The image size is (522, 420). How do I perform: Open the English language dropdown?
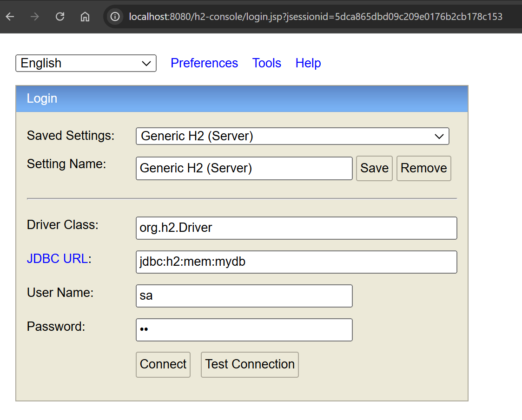(x=86, y=63)
